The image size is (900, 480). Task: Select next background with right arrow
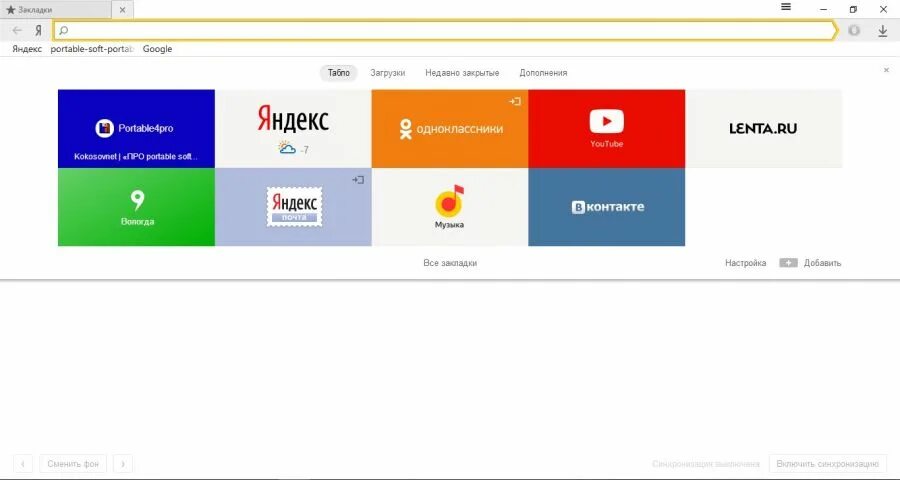point(123,463)
